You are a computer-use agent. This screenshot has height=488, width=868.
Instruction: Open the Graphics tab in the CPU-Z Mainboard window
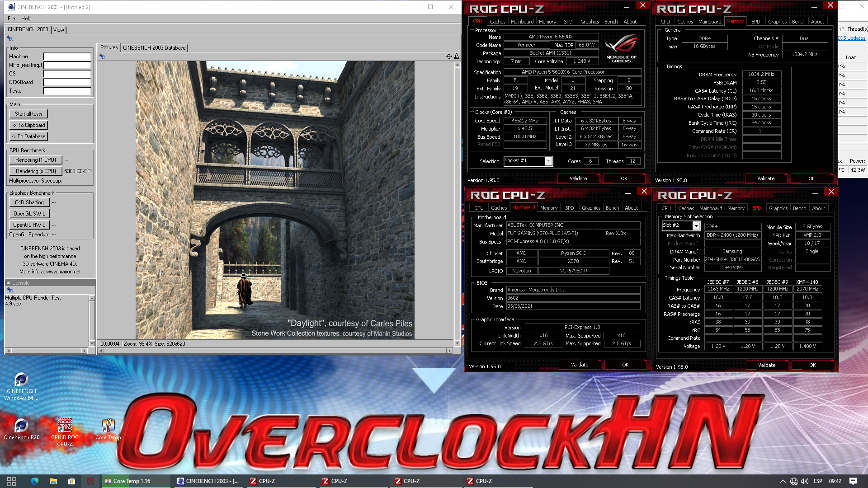[x=591, y=208]
